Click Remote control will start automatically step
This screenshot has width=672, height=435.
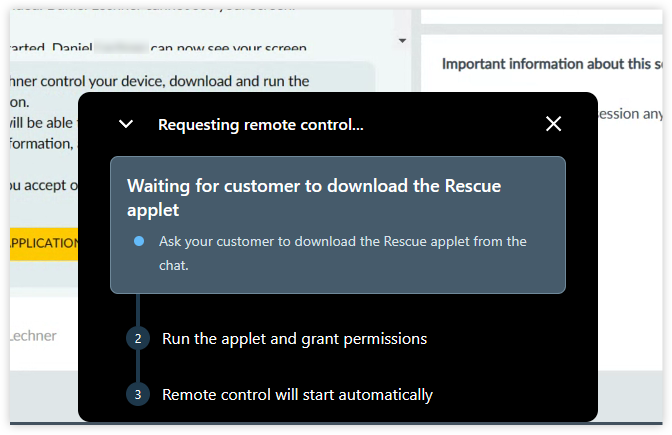click(297, 395)
